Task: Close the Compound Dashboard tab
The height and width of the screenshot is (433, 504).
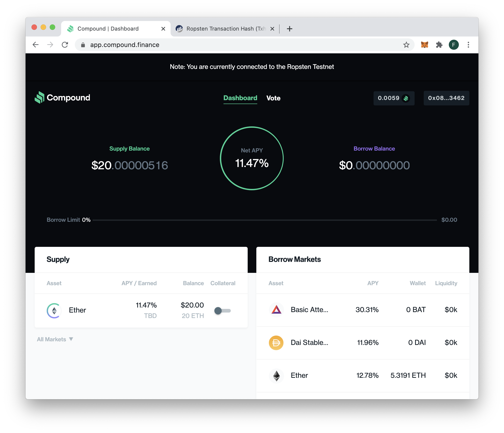Action: pos(163,29)
